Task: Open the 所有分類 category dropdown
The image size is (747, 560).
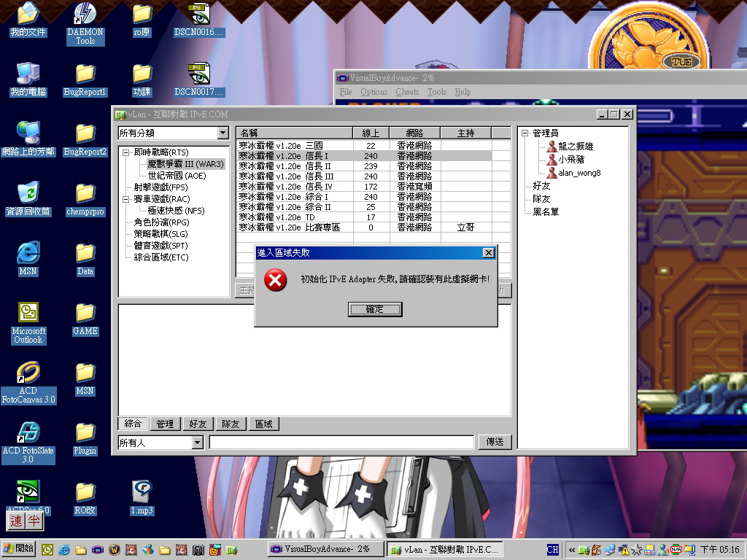Action: tap(222, 133)
